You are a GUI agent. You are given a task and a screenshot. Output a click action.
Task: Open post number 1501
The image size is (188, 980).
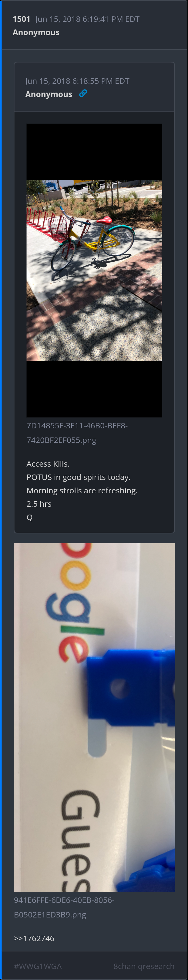click(x=21, y=19)
